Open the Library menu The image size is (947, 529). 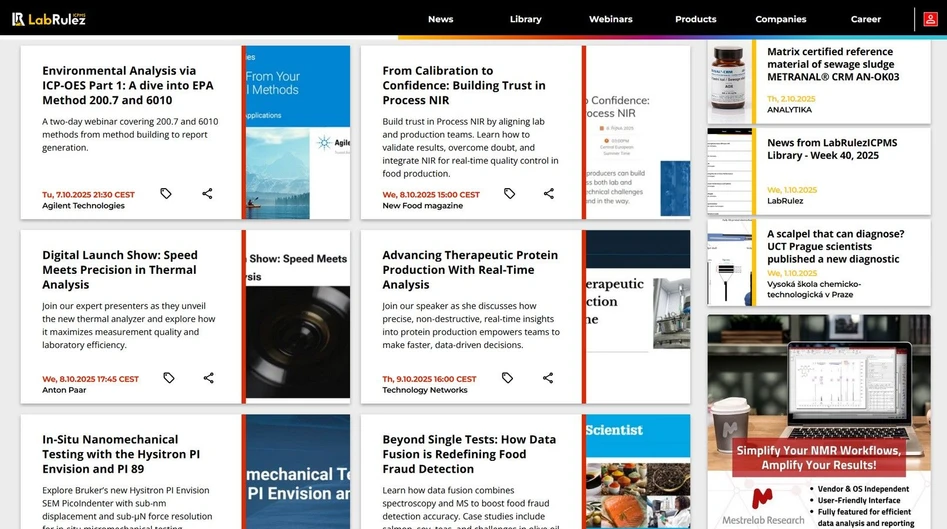coord(525,19)
